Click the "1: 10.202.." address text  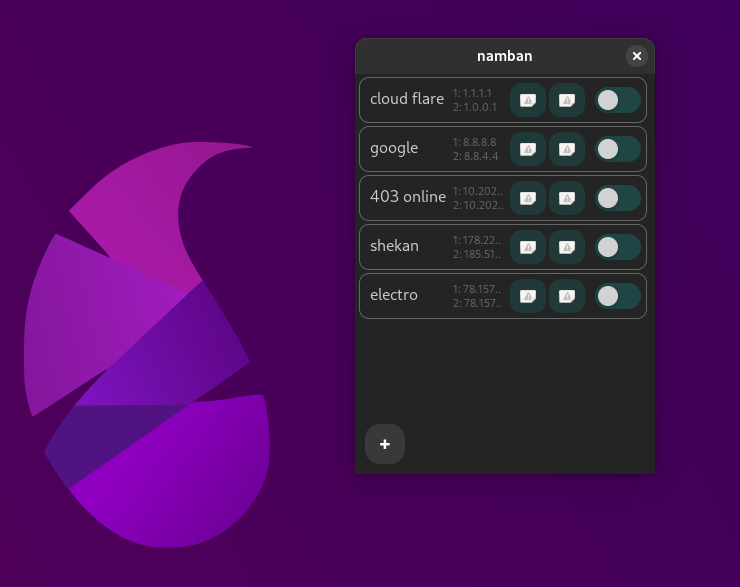[x=478, y=191]
